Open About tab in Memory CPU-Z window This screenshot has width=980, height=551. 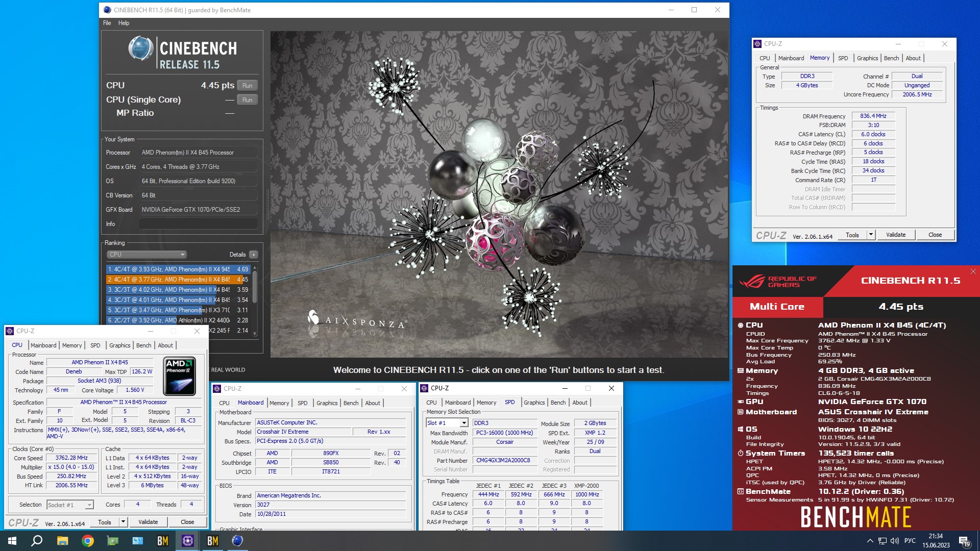point(913,58)
